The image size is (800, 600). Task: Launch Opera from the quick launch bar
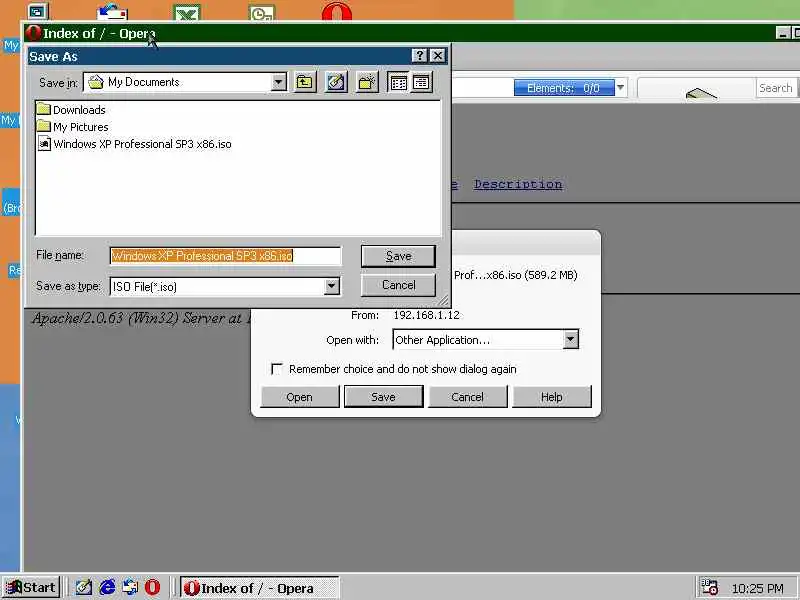click(152, 587)
